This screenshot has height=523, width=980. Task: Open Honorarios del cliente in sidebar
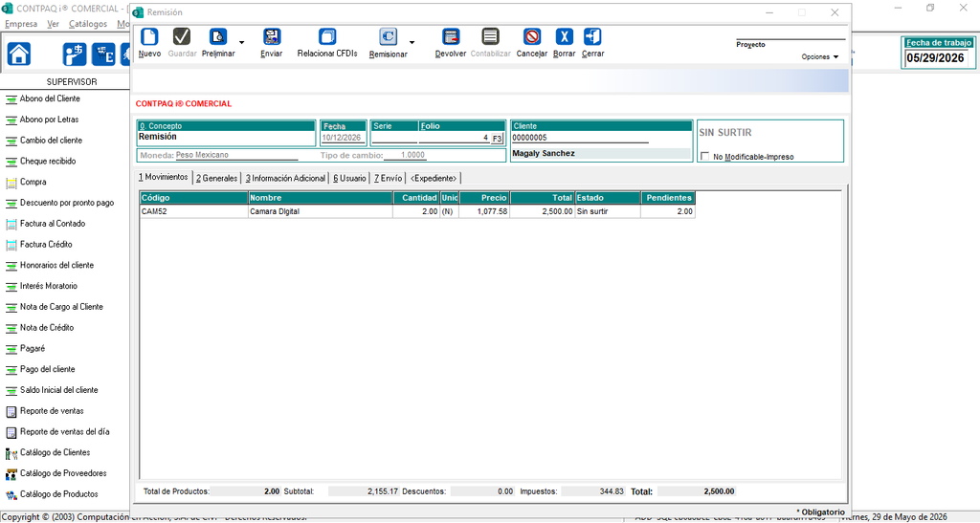(x=56, y=265)
